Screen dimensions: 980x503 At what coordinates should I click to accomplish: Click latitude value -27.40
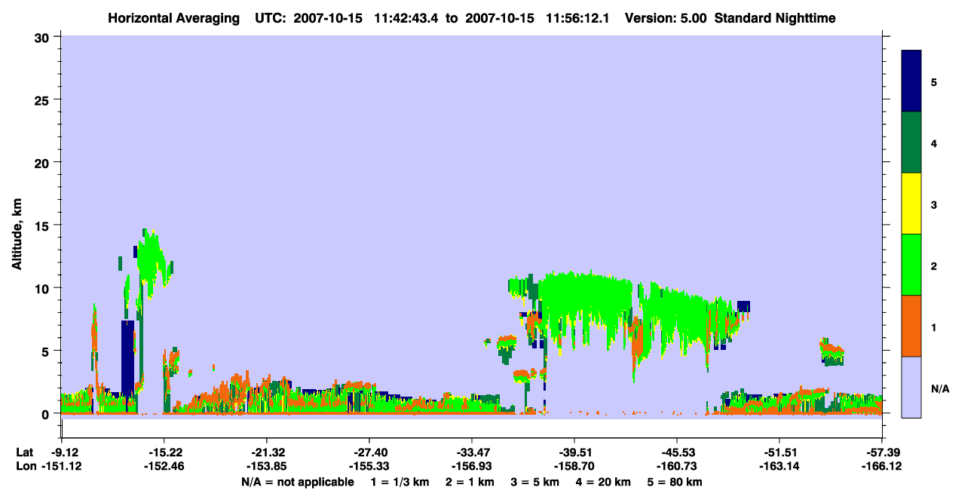pyautogui.click(x=369, y=452)
